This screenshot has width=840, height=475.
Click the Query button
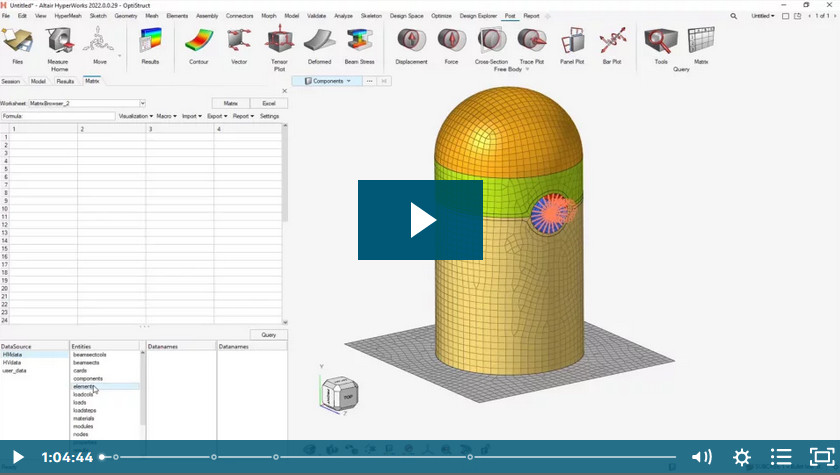click(x=268, y=335)
